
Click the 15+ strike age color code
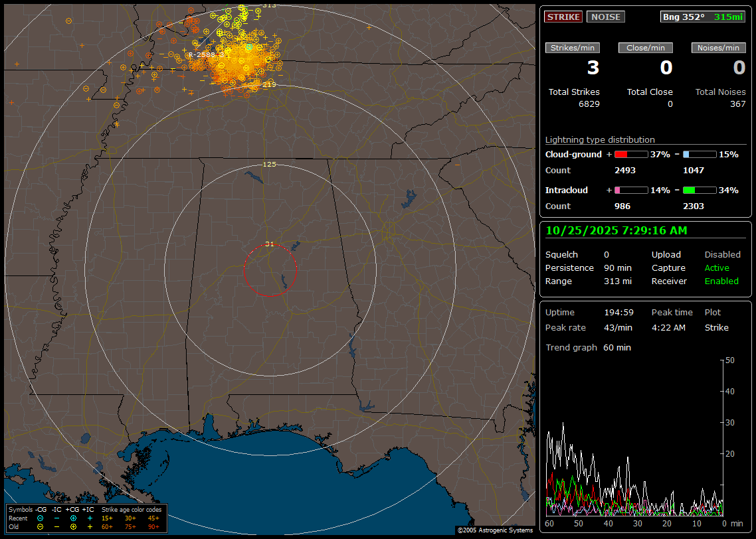coord(107,518)
